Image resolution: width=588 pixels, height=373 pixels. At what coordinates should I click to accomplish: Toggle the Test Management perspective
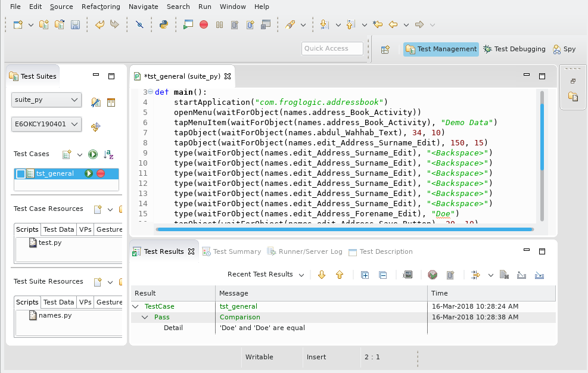pos(441,49)
